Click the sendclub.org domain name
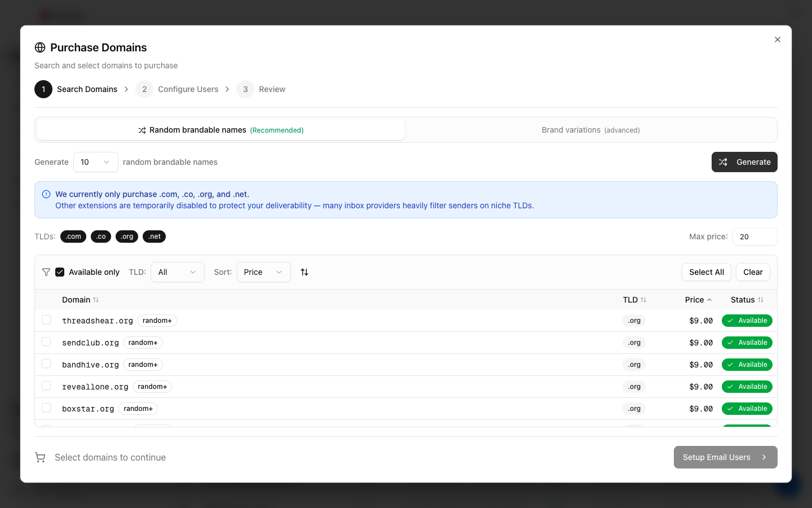 [90, 343]
